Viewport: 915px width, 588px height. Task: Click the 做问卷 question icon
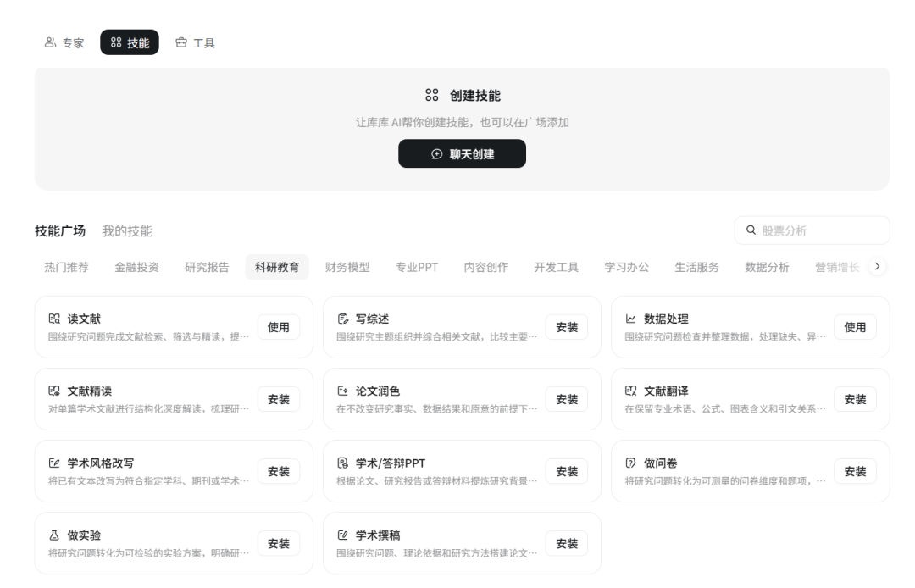(631, 463)
